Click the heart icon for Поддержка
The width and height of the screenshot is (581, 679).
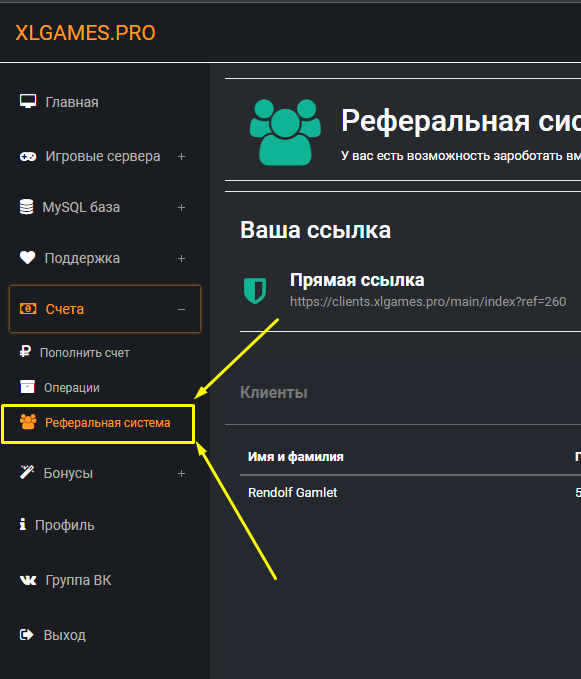point(28,258)
